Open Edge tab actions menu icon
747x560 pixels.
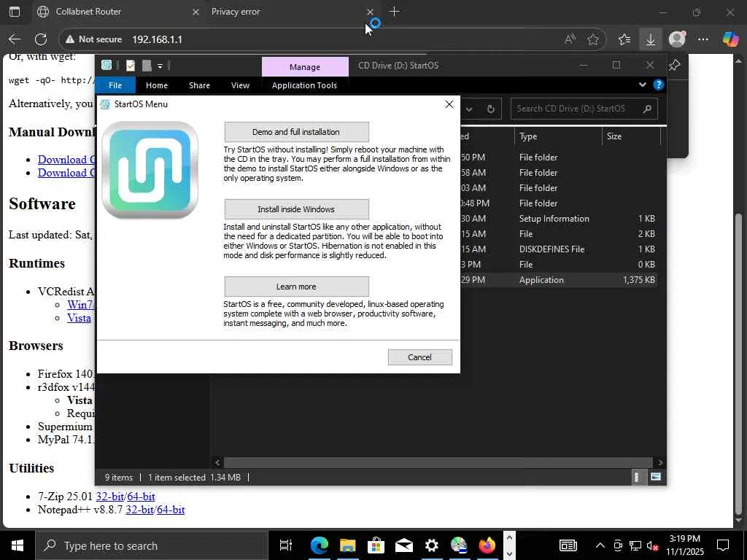[15, 12]
